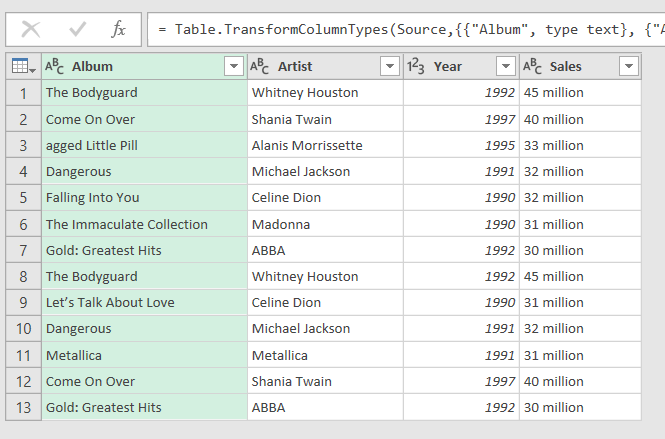Viewport: 665px width, 439px height.
Task: Select row number 8
Action: (x=23, y=277)
